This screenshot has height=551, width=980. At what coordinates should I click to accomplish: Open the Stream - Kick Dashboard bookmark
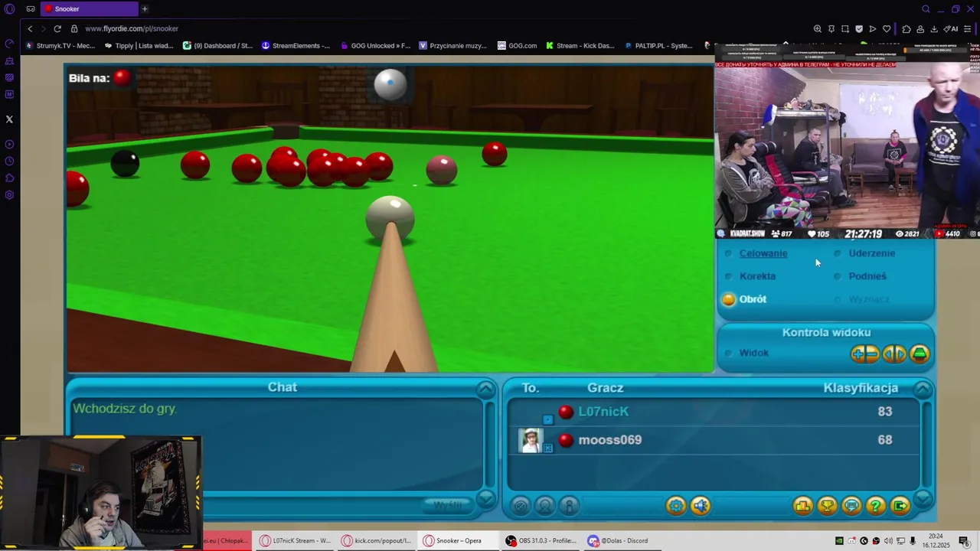580,46
